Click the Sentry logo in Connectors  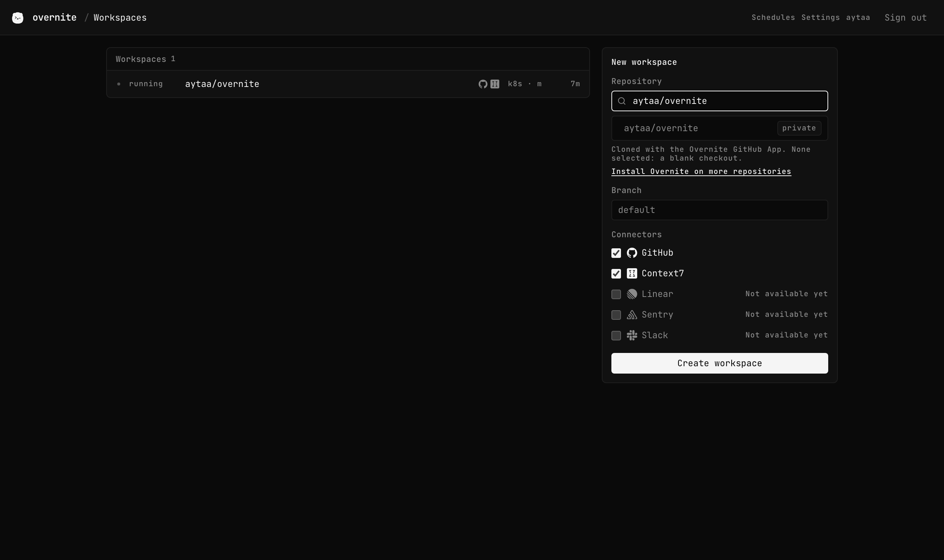(632, 315)
